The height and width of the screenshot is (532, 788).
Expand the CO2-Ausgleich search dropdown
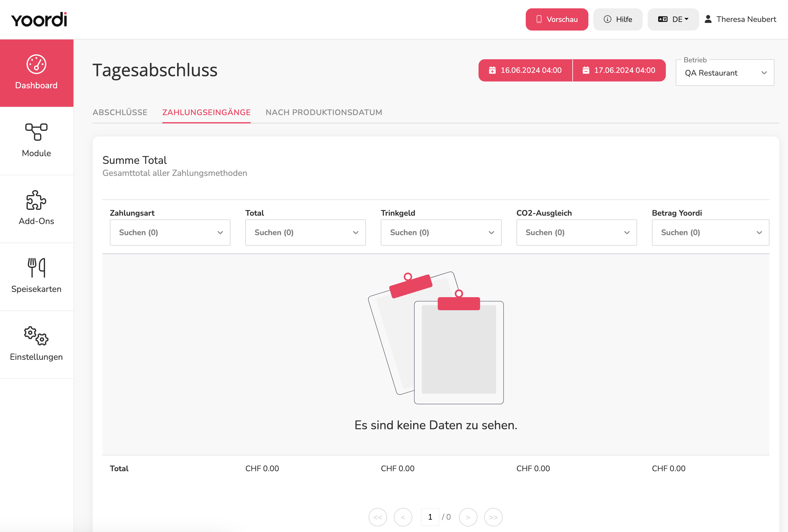[576, 232]
